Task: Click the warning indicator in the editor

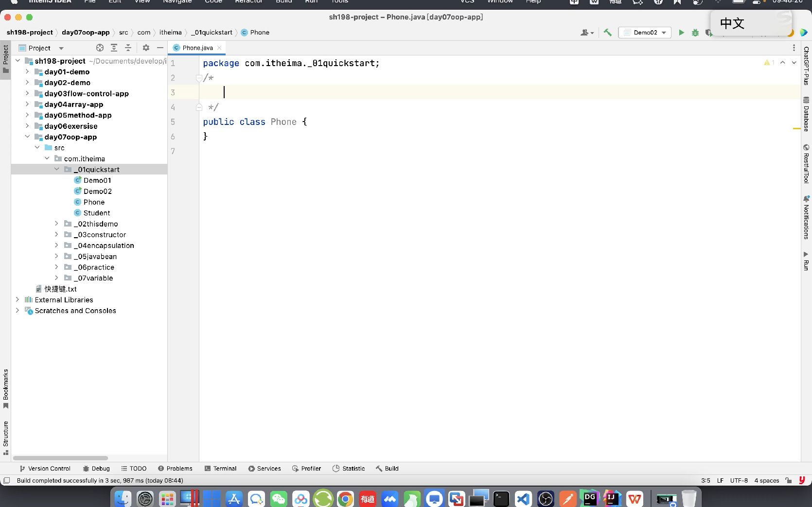Action: (x=769, y=63)
